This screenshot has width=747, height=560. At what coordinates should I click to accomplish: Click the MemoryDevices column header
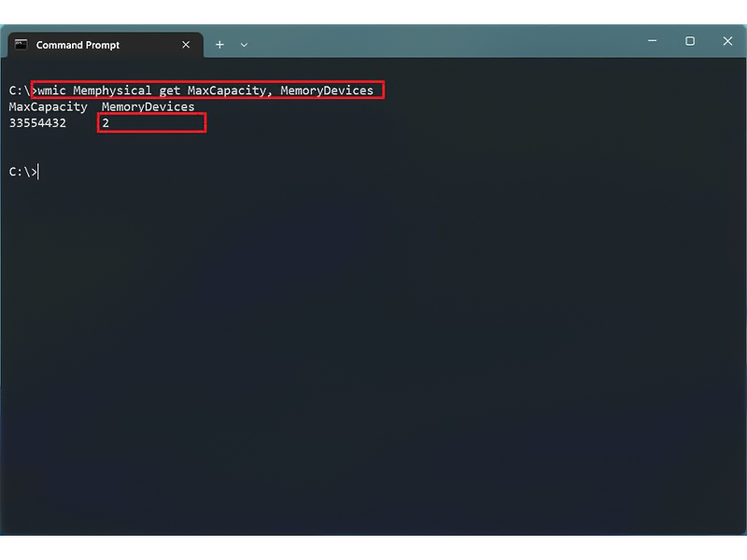click(x=148, y=106)
